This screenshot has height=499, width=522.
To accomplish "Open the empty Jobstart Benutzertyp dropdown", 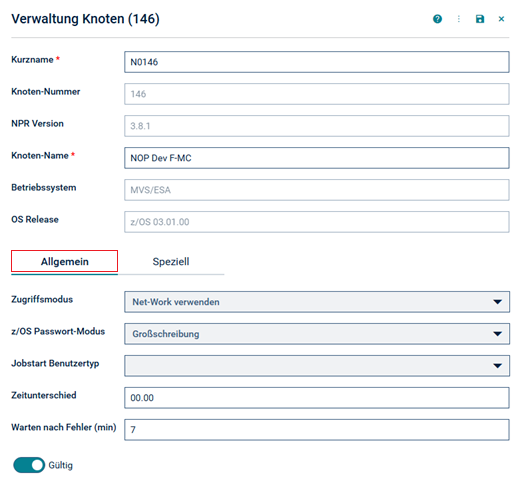I will tap(317, 366).
